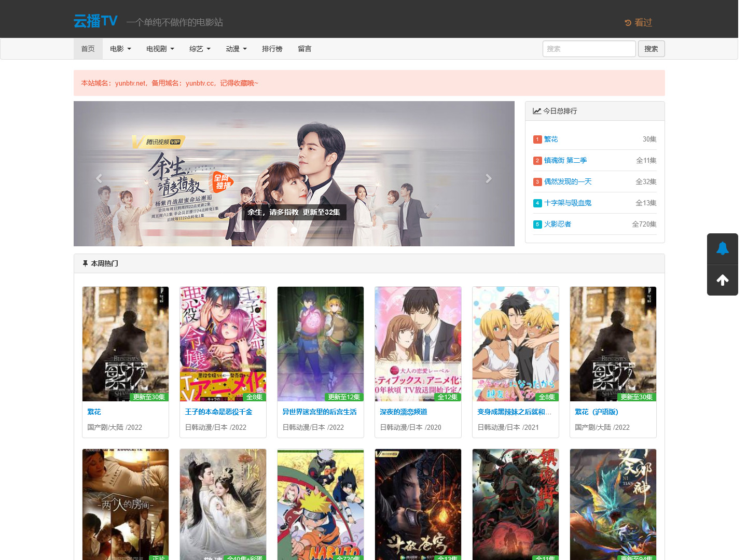
Task: Open the 排行榜 rankings page
Action: [x=272, y=49]
